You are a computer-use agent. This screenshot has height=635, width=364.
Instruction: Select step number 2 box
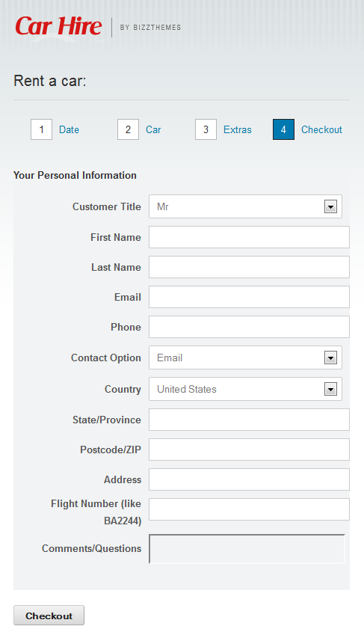(128, 129)
